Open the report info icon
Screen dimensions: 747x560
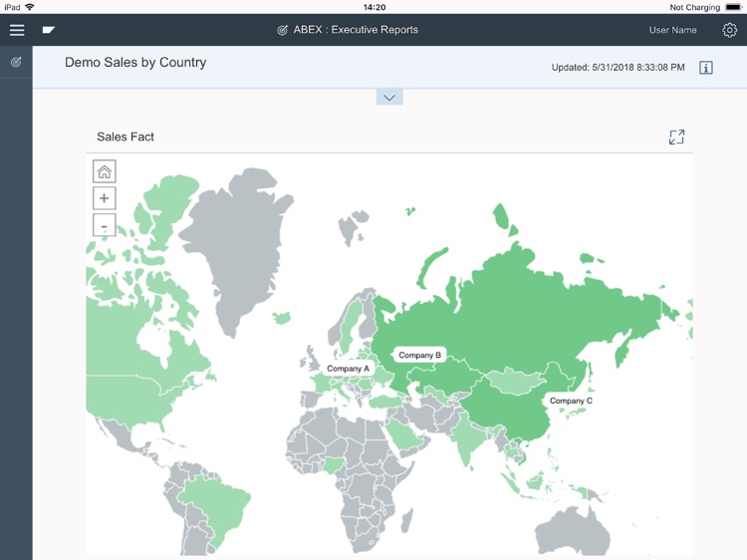706,68
